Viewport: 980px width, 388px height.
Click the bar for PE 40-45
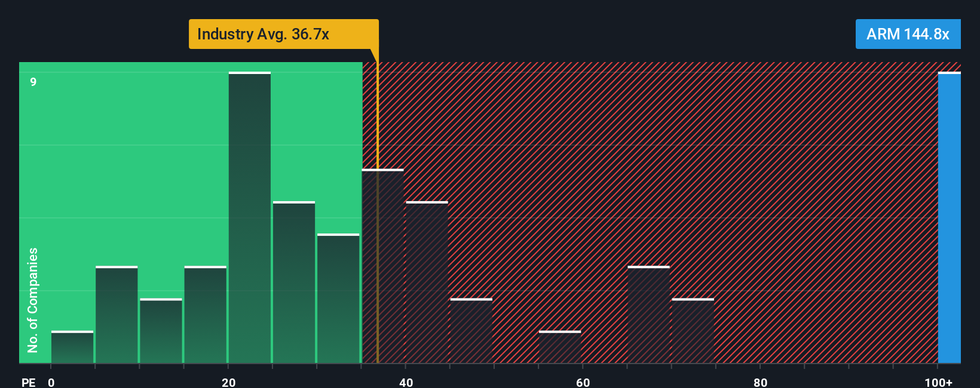point(427,282)
